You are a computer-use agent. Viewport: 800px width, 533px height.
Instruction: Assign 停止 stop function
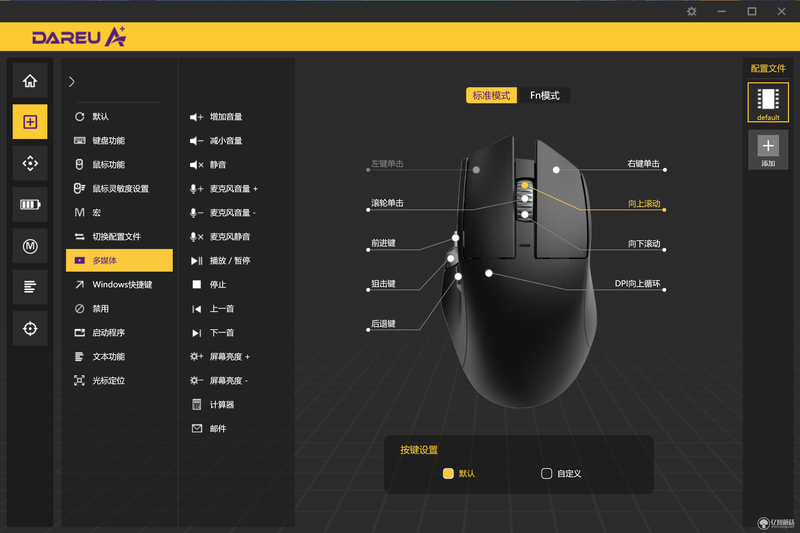[x=208, y=285]
